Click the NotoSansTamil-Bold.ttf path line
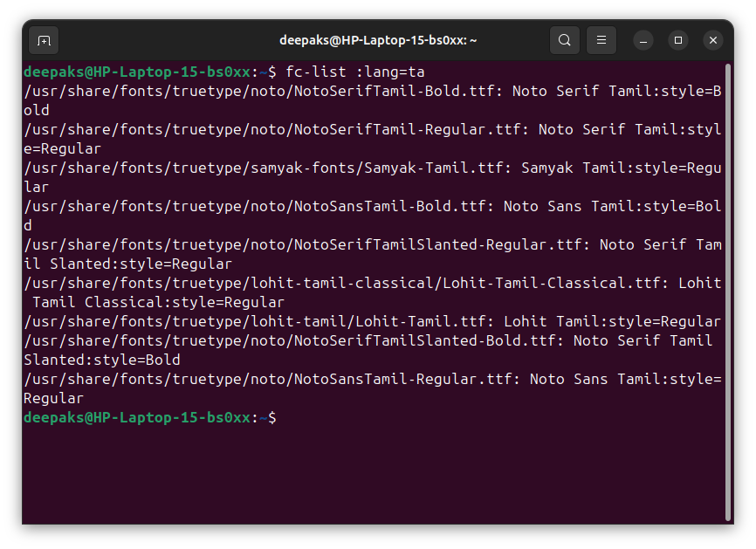 click(x=372, y=216)
